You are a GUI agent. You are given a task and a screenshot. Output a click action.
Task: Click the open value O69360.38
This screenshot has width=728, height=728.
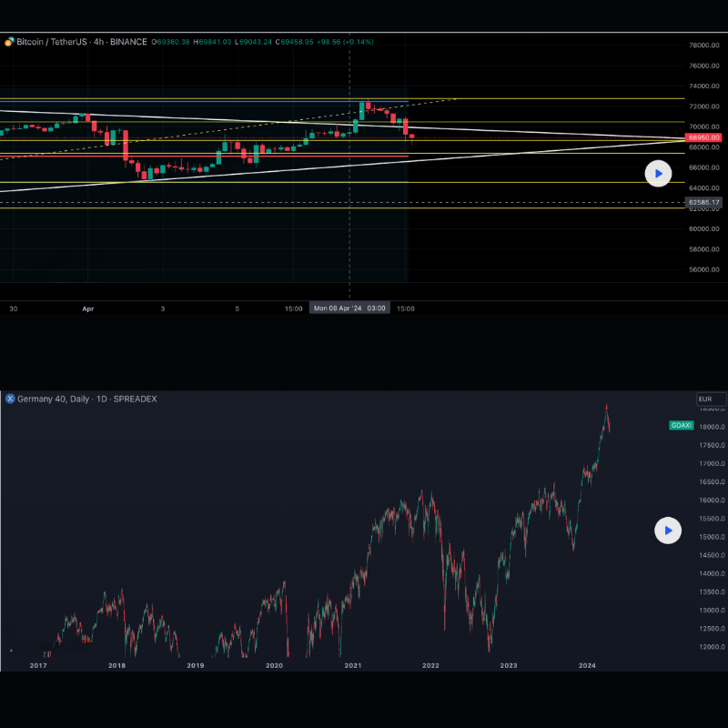point(170,42)
